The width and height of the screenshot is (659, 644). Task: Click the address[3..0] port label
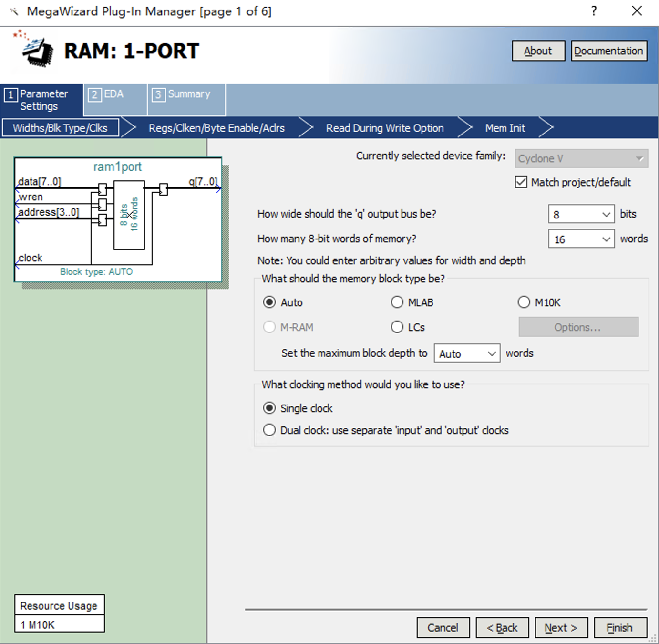point(48,212)
